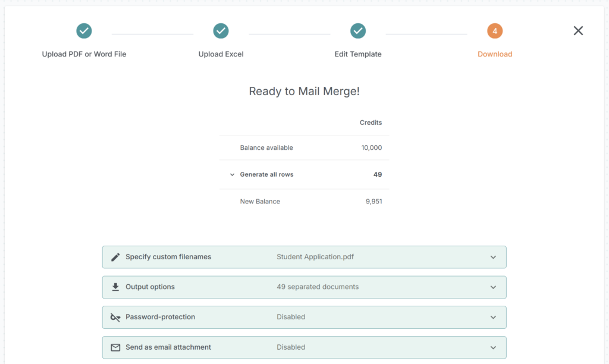Click the pencil icon for custom filenames
Viewport: 609px width, 364px height.
pyautogui.click(x=115, y=257)
